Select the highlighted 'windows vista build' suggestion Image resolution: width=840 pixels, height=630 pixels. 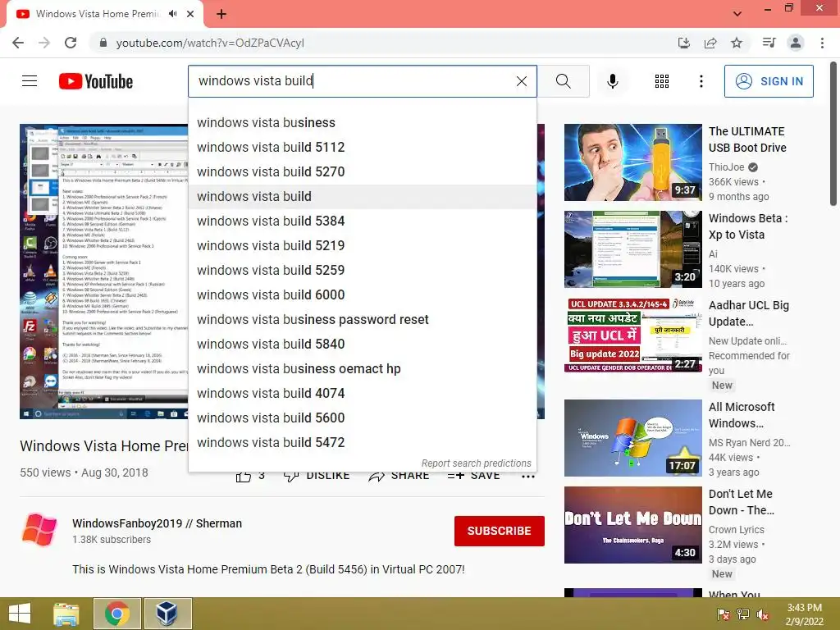tap(362, 197)
